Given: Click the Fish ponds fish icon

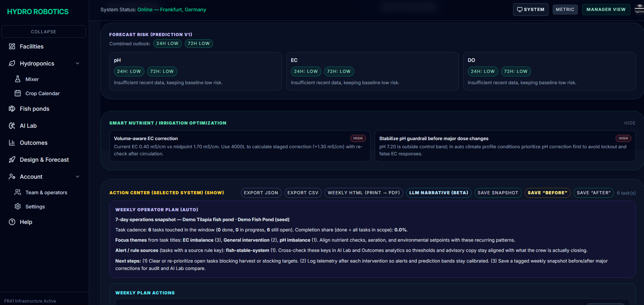Looking at the screenshot, I should tap(12, 109).
